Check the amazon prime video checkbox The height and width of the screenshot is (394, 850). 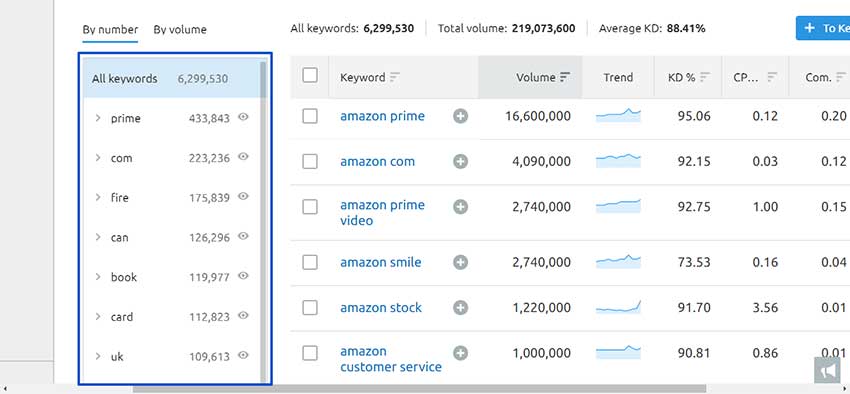(x=310, y=206)
